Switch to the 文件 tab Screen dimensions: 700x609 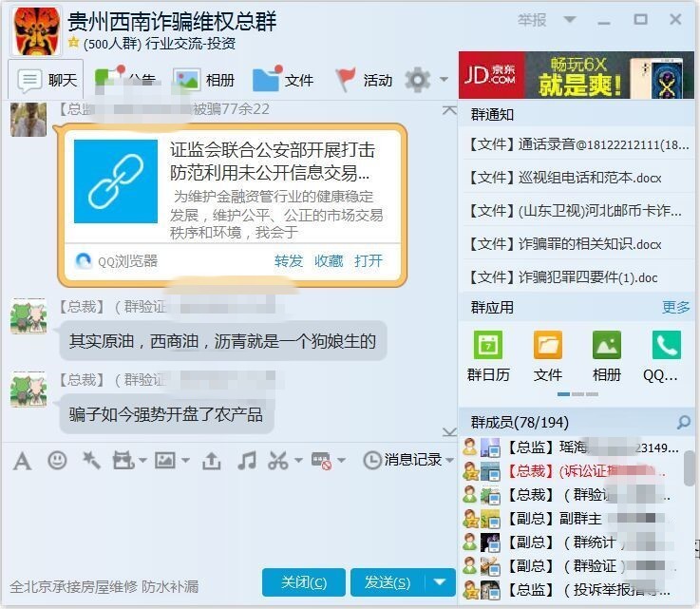(283, 80)
